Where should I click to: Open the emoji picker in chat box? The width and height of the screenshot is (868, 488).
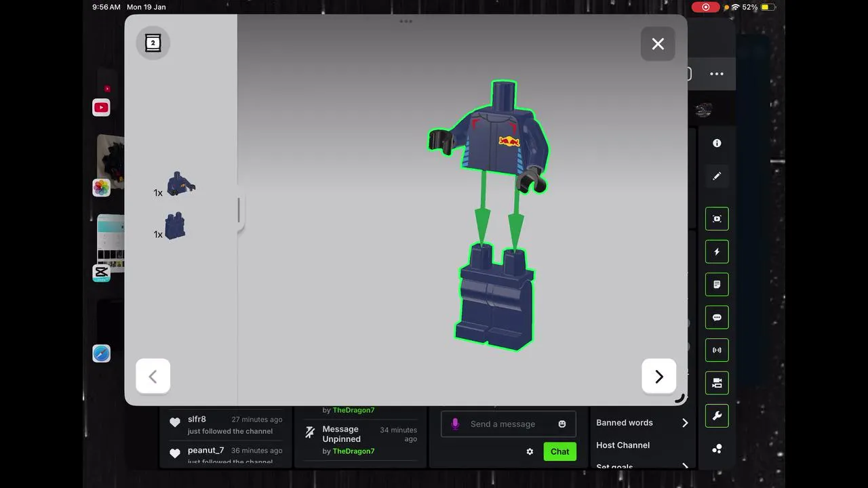[x=562, y=424]
